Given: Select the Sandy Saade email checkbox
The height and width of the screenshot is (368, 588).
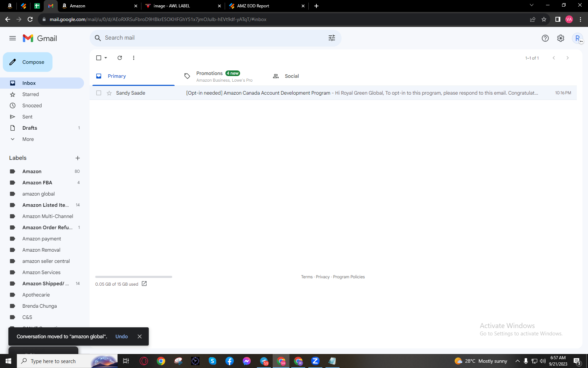Looking at the screenshot, I should tap(99, 93).
